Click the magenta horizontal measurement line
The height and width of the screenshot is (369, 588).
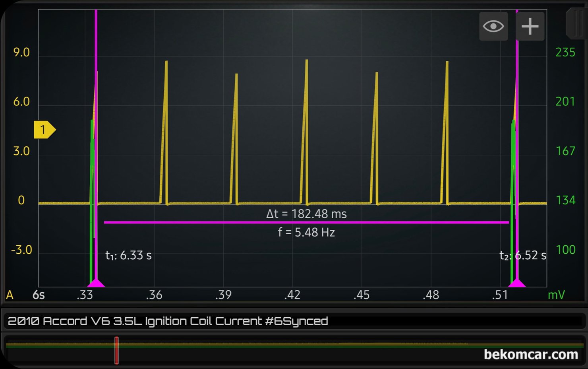pos(306,222)
